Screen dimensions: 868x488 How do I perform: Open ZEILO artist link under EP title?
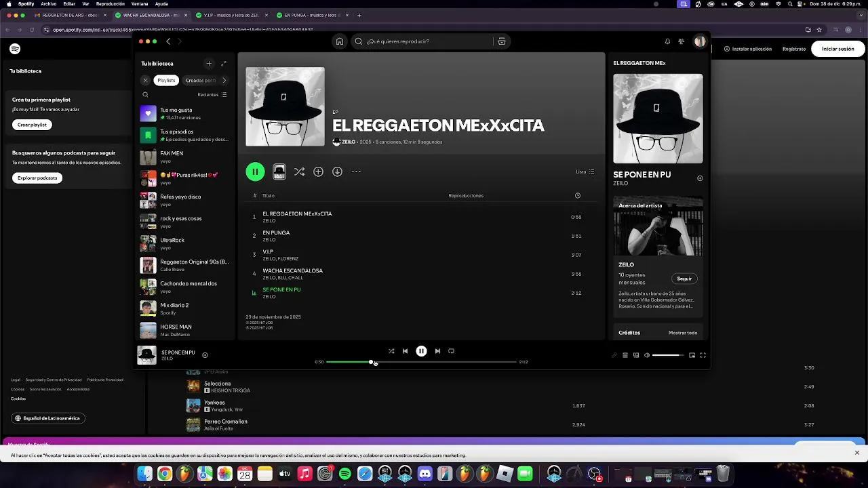349,142
